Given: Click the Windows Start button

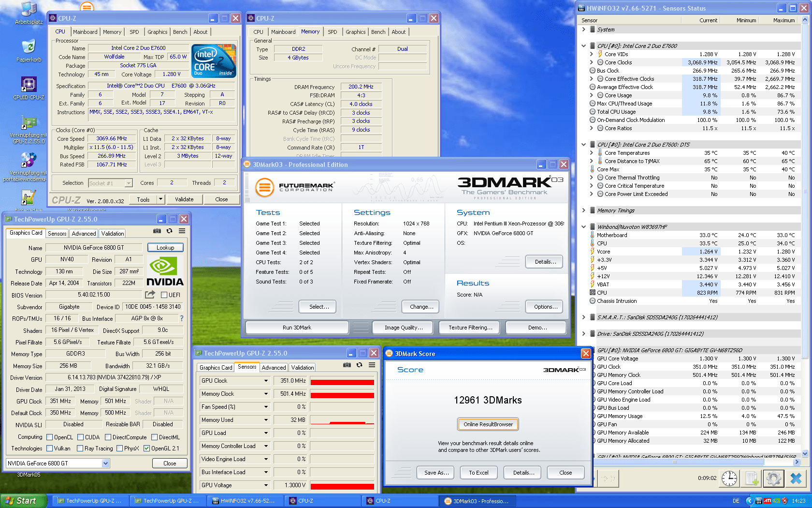Looking at the screenshot, I should (x=23, y=501).
